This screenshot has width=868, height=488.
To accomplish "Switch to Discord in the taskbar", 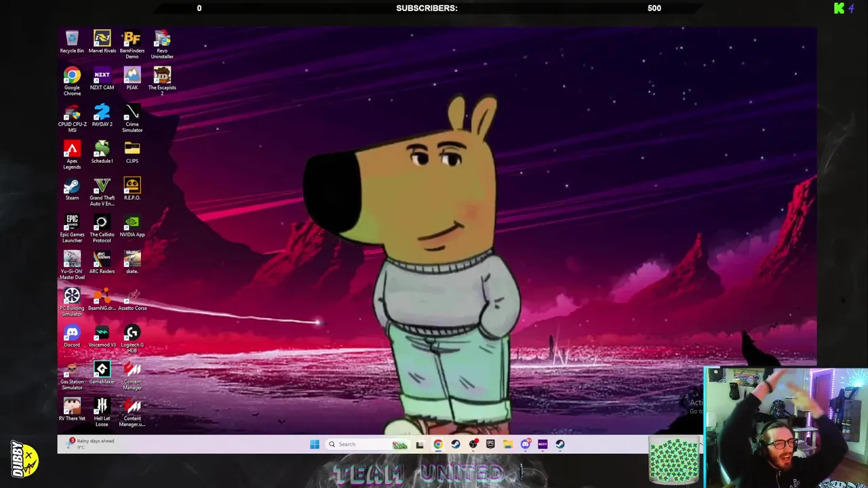I will click(526, 445).
